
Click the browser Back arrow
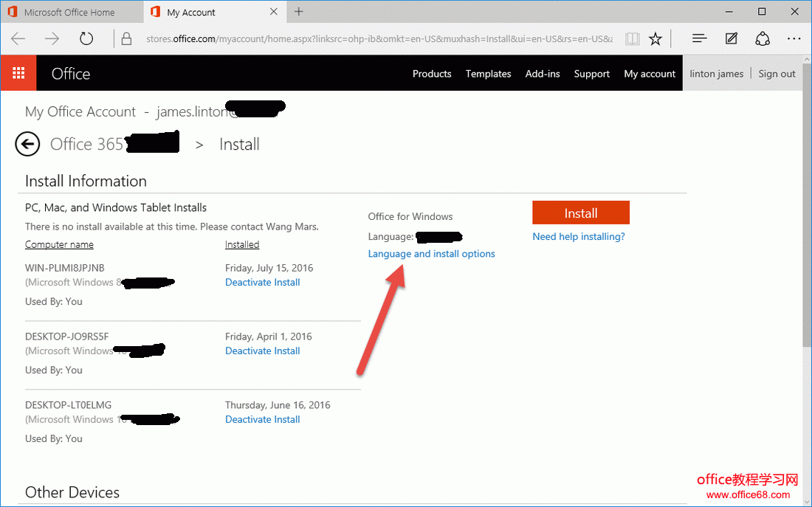tap(18, 39)
